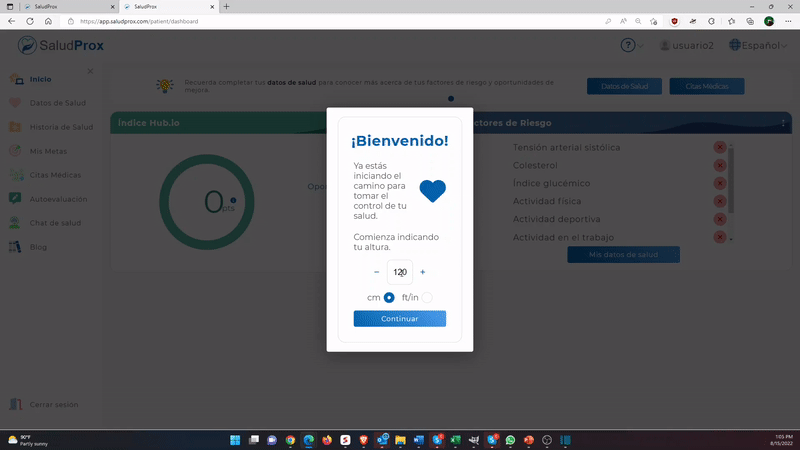The image size is (800, 450).
Task: Click the Blog sidebar icon
Action: click(x=15, y=247)
